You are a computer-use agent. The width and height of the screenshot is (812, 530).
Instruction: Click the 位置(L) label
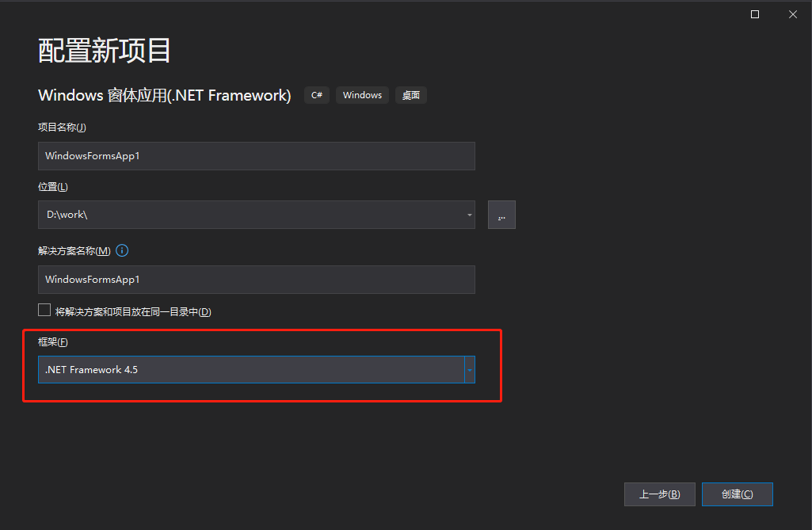pos(53,187)
